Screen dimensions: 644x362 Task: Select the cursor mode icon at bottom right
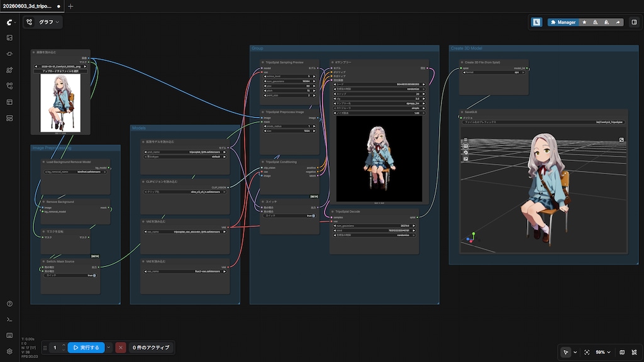[x=565, y=352]
